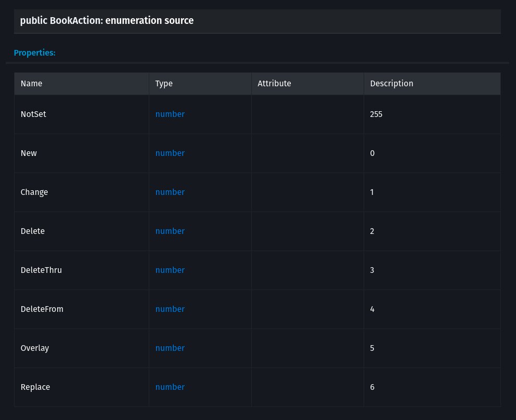516x420 pixels.
Task: Click the number link in DeleteFrom row
Action: 170,309
